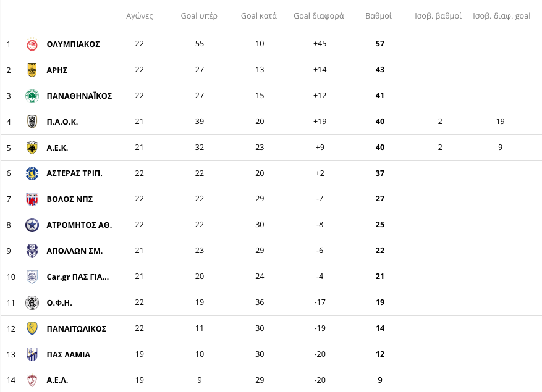The height and width of the screenshot is (392, 542).
Task: Click the A.E.K. yellow eagle crest
Action: coord(32,148)
